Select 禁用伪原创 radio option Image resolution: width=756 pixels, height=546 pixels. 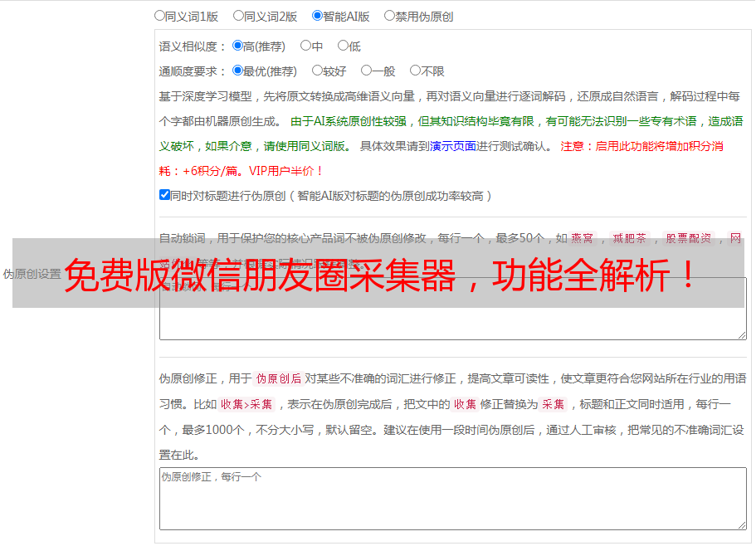coord(389,16)
